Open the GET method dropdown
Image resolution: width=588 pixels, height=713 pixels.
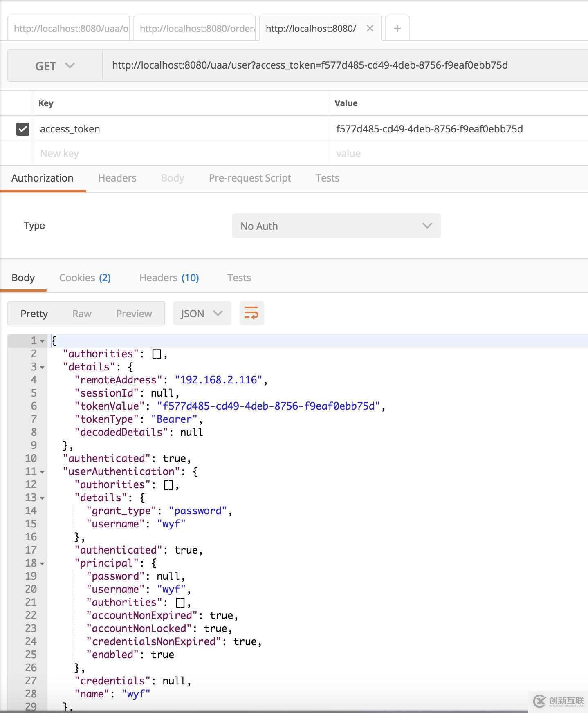pyautogui.click(x=55, y=66)
